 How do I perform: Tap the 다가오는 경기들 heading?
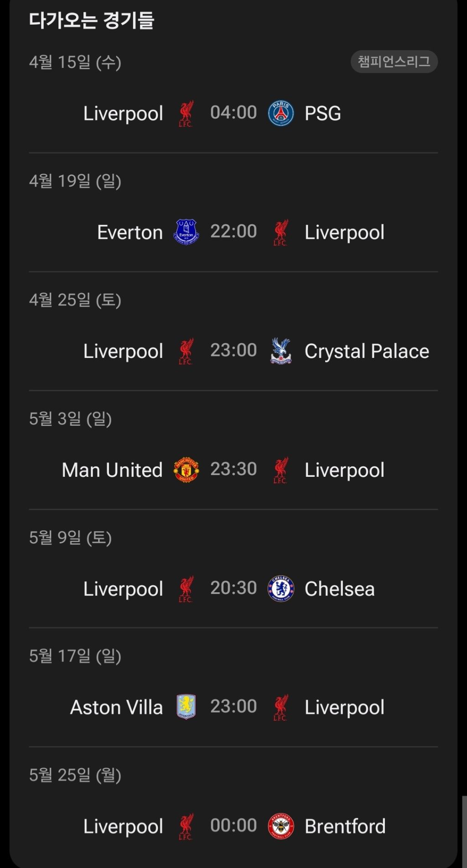(x=92, y=21)
